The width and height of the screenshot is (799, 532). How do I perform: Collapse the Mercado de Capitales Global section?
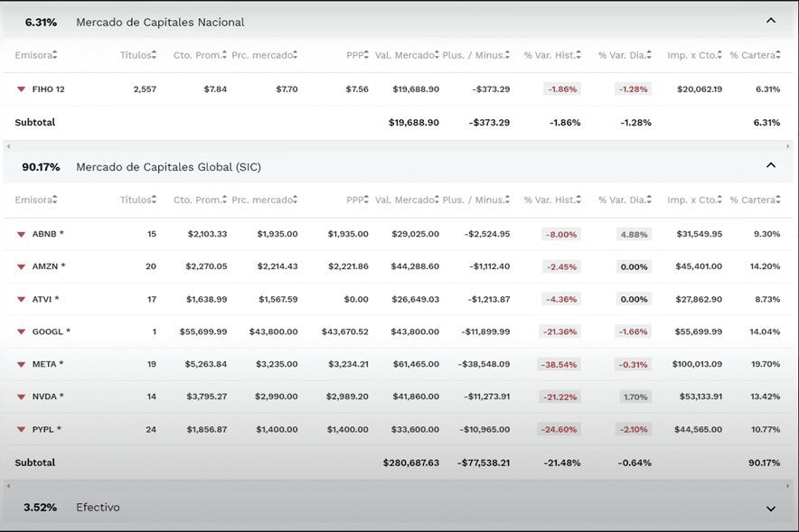click(770, 166)
